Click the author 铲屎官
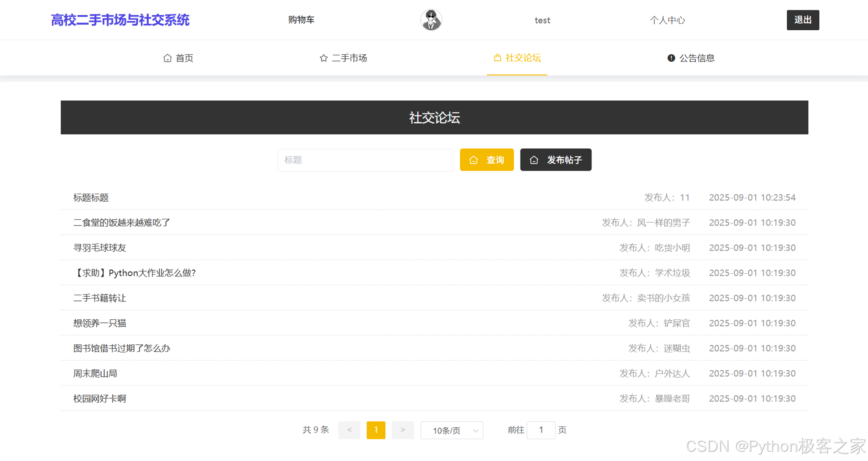This screenshot has width=868, height=461. pyautogui.click(x=677, y=323)
